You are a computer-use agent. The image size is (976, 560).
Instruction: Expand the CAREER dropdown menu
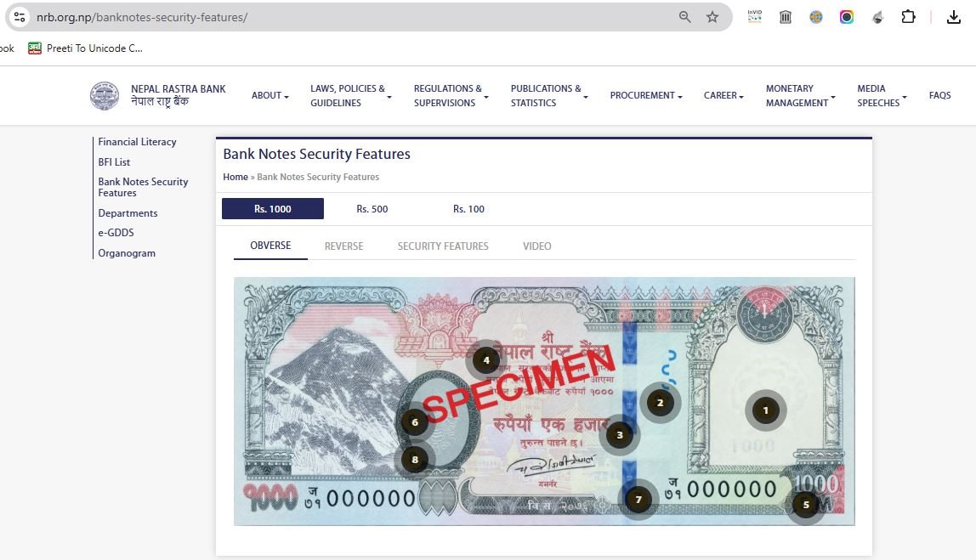(723, 95)
